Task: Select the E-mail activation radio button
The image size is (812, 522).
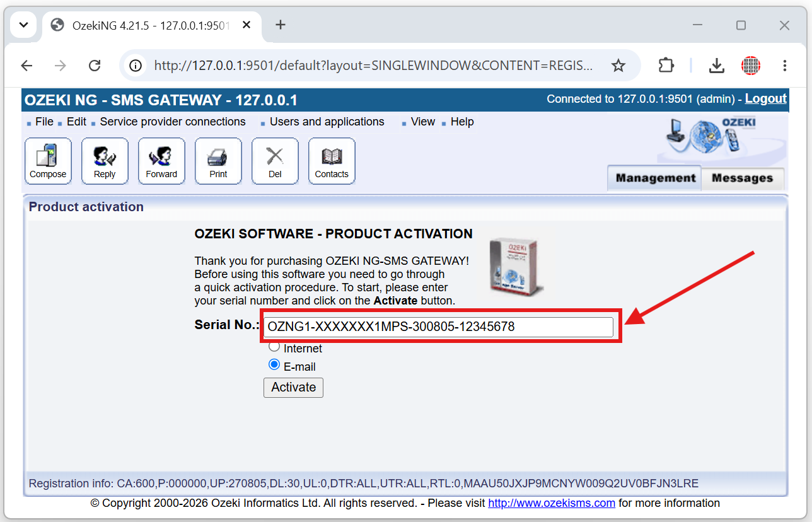Action: [x=274, y=364]
